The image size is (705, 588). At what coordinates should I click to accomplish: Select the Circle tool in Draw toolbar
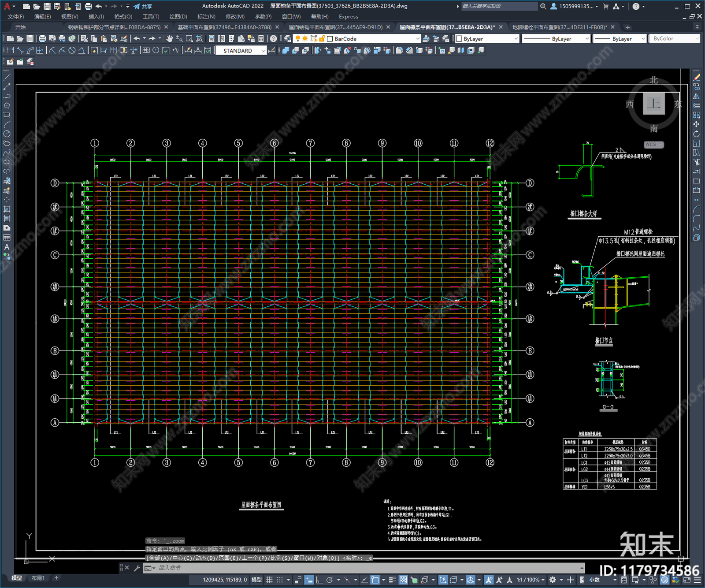[7, 134]
